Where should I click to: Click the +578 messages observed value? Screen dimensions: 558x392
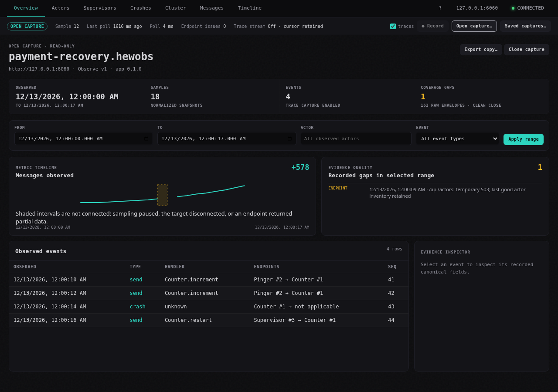[x=300, y=167]
